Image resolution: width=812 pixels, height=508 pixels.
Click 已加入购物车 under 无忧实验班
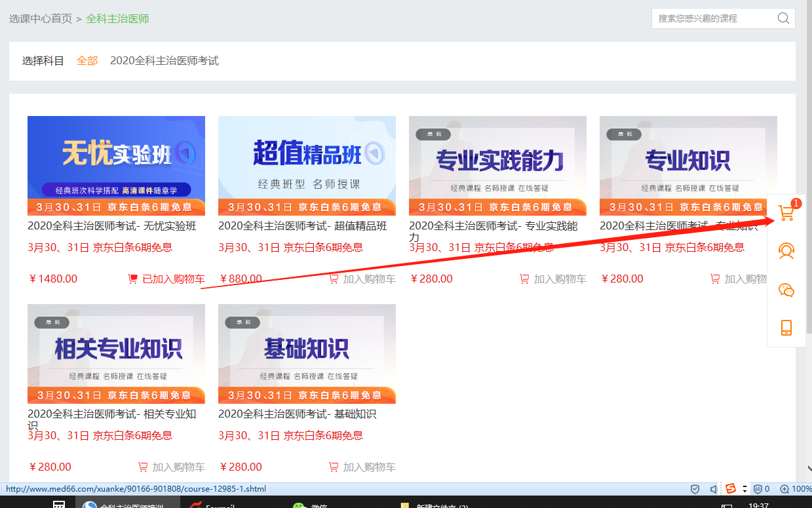[x=166, y=279]
